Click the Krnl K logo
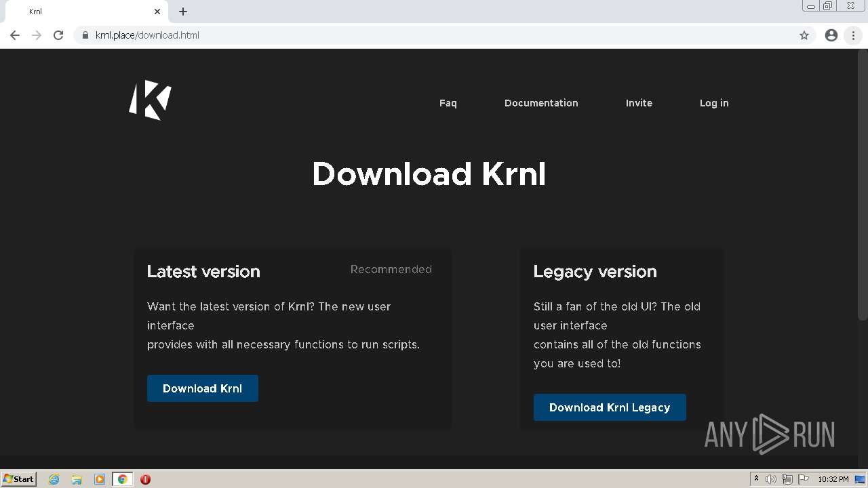Image resolution: width=868 pixels, height=488 pixels. tap(150, 100)
